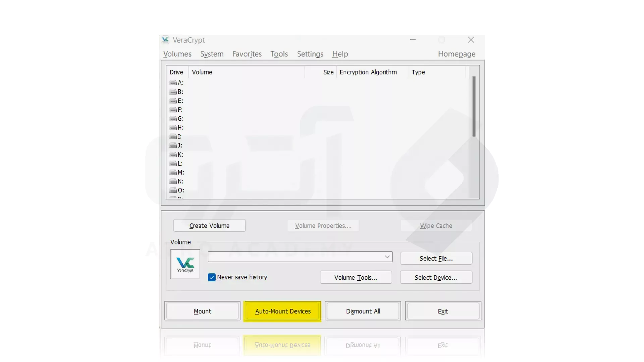Click the Create Volume button
The height and width of the screenshot is (362, 644).
[209, 226]
